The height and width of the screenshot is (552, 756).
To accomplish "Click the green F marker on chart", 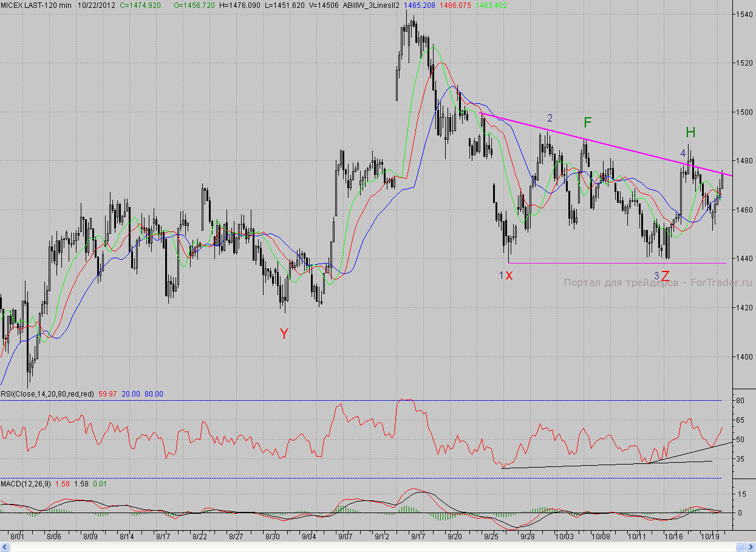I will (587, 123).
